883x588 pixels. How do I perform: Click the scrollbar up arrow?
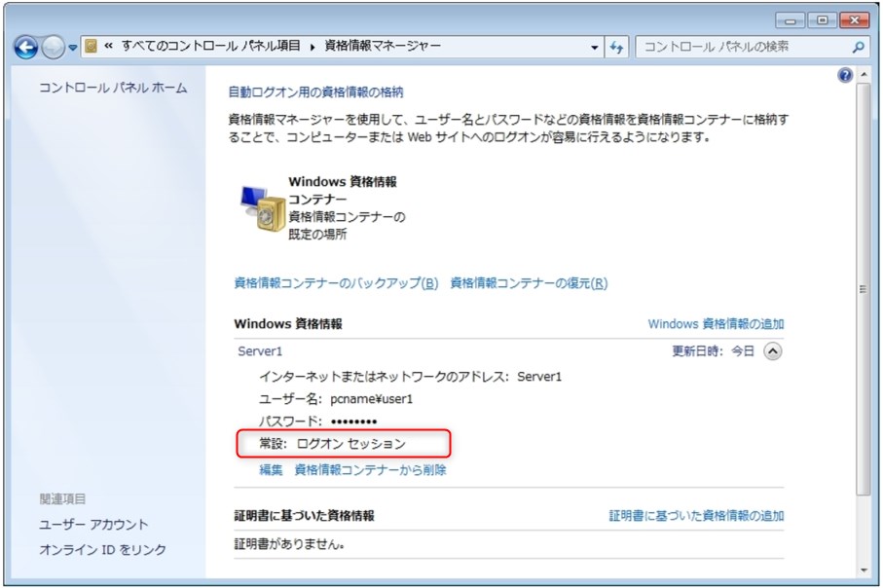click(x=864, y=75)
